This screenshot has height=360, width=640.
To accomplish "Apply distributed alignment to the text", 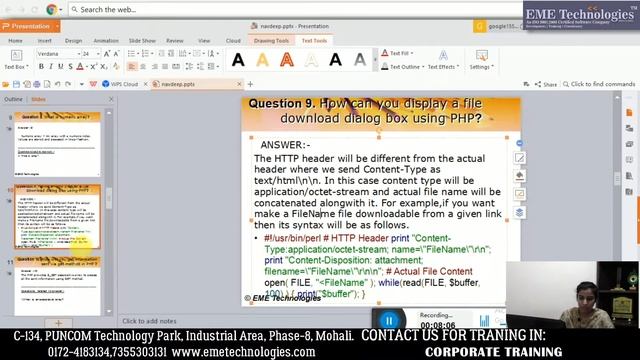I will [x=176, y=67].
